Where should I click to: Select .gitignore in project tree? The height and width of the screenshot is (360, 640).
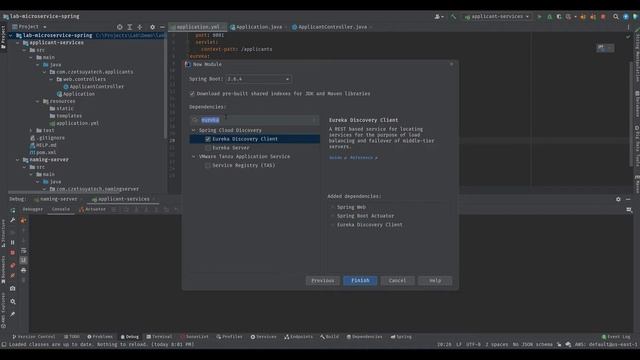pyautogui.click(x=47, y=138)
